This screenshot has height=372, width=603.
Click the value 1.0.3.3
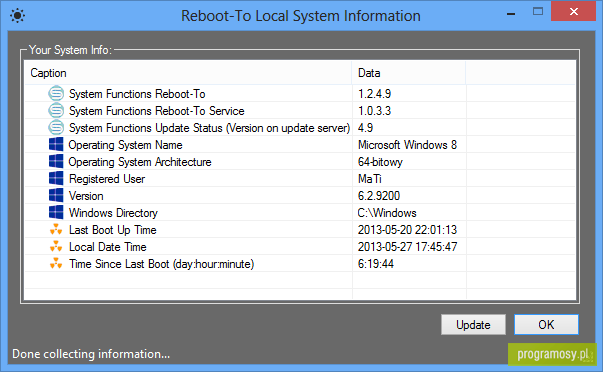375,111
